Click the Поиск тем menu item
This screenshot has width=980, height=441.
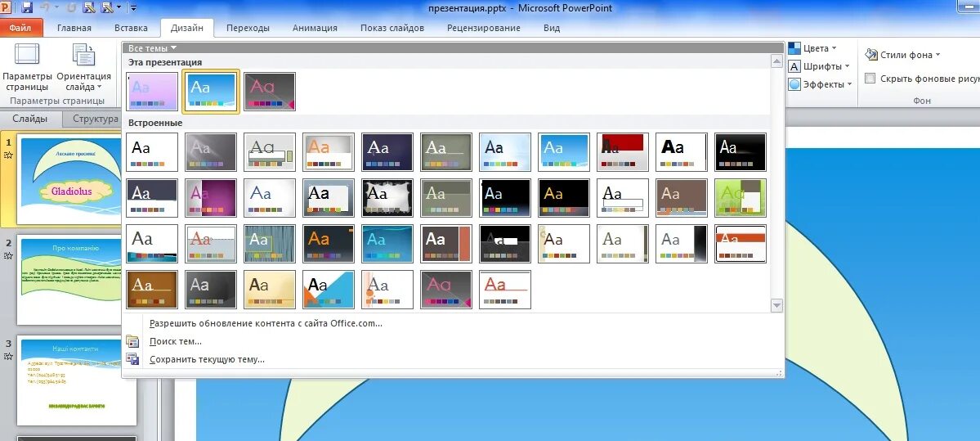coord(176,341)
